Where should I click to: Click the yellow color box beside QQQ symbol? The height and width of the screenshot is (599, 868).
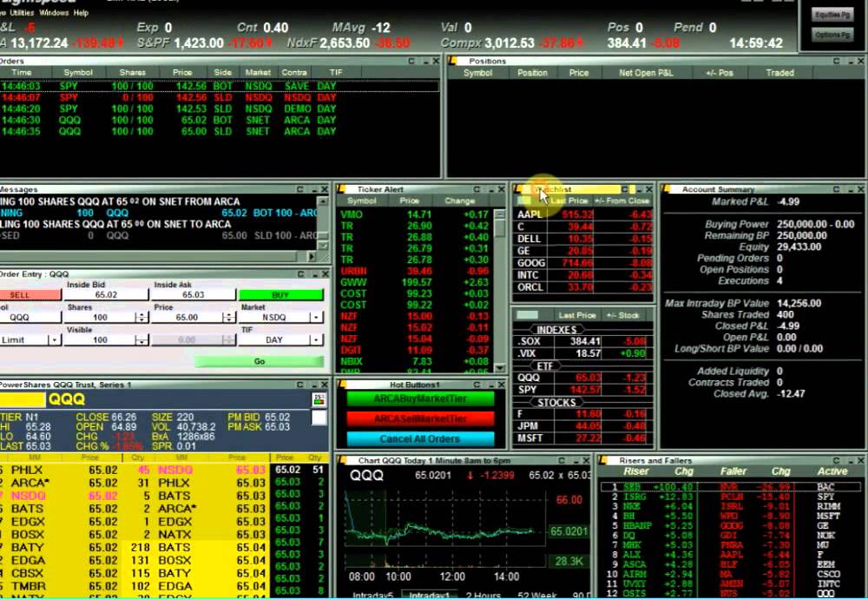(x=23, y=399)
